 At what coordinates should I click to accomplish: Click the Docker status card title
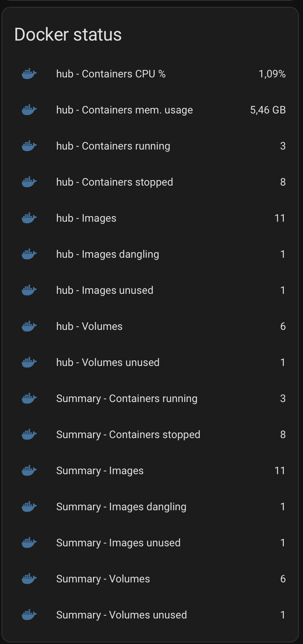[x=67, y=34]
